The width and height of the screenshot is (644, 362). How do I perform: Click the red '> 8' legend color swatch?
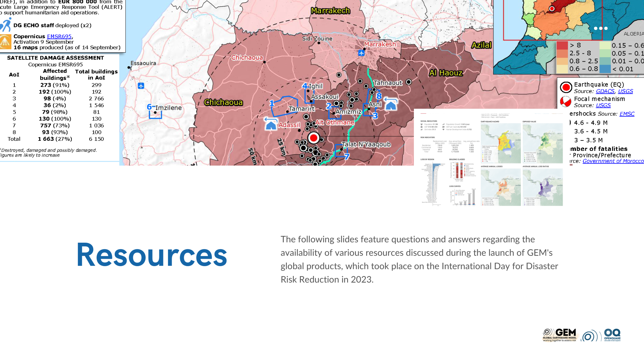(x=562, y=45)
